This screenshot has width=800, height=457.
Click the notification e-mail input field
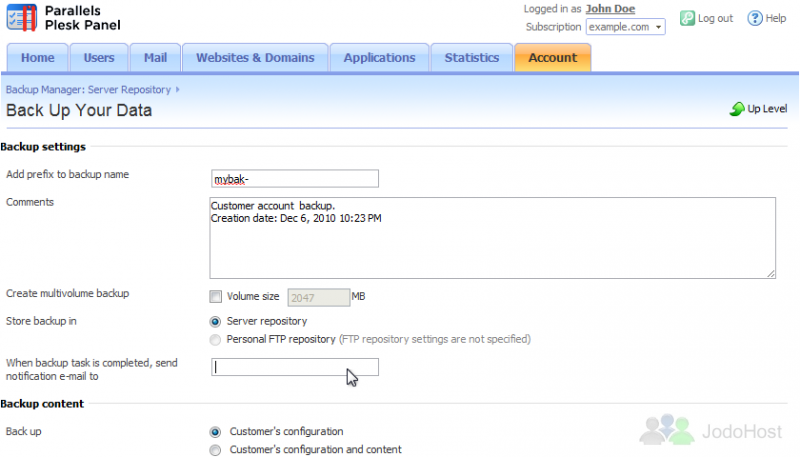point(295,367)
